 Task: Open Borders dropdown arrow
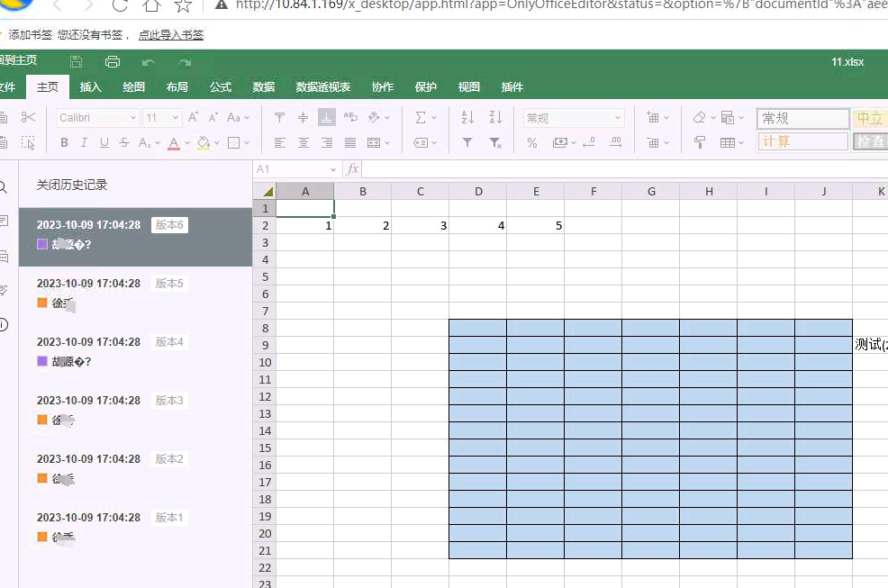[x=247, y=143]
